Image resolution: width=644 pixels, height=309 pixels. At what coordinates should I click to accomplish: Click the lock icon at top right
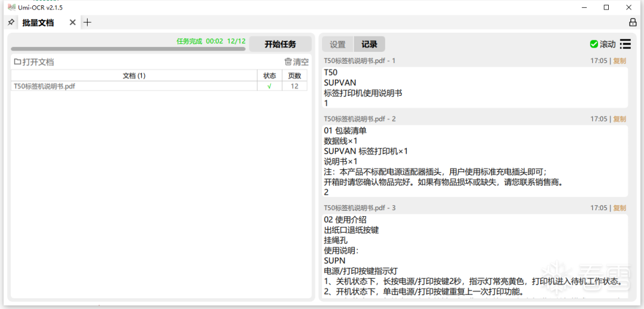(x=633, y=23)
